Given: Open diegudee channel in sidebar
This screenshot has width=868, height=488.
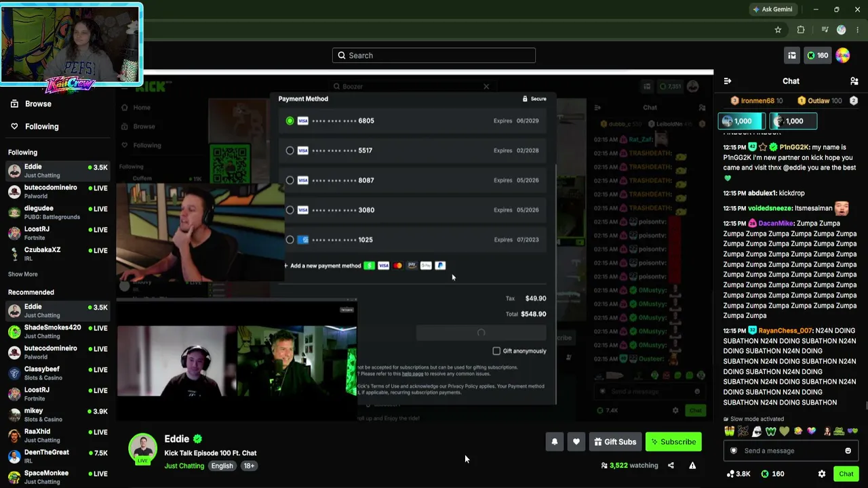Looking at the screenshot, I should pos(58,212).
